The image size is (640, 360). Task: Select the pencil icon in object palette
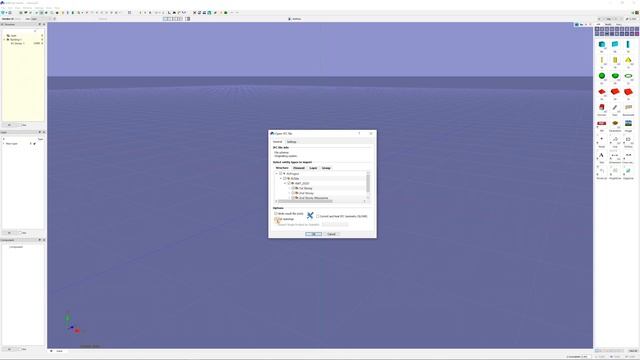[615, 107]
